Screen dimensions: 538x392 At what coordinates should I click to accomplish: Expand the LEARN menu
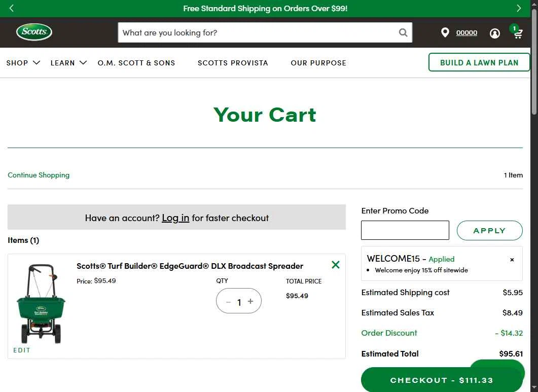68,63
